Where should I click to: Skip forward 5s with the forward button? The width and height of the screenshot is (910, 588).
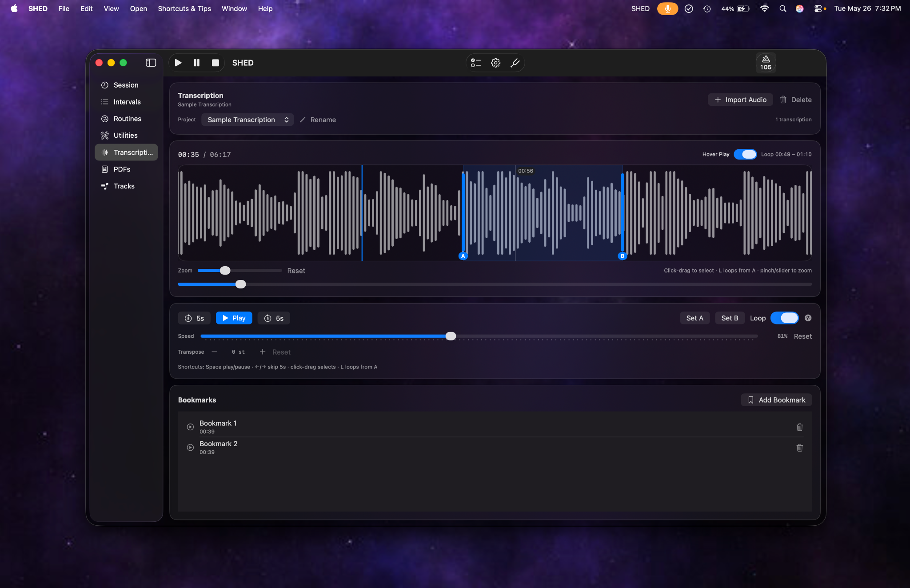pyautogui.click(x=274, y=318)
